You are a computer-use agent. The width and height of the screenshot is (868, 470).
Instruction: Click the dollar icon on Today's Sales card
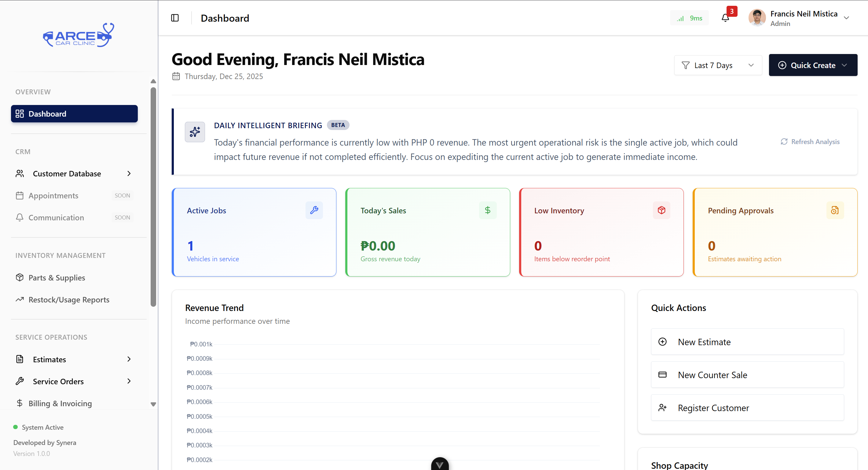click(488, 210)
